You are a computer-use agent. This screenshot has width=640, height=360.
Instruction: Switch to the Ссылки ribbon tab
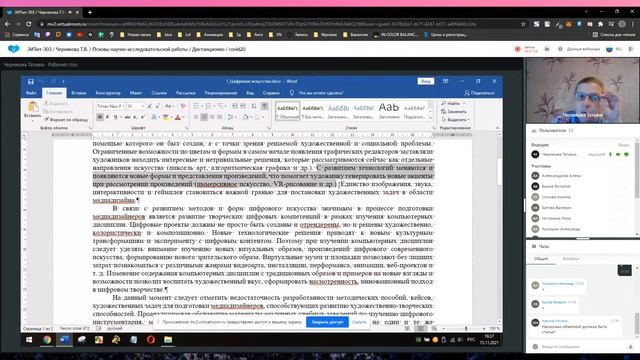[159, 93]
